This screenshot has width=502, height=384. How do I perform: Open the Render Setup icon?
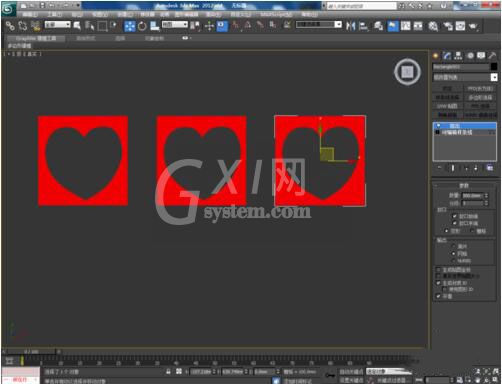tap(448, 26)
